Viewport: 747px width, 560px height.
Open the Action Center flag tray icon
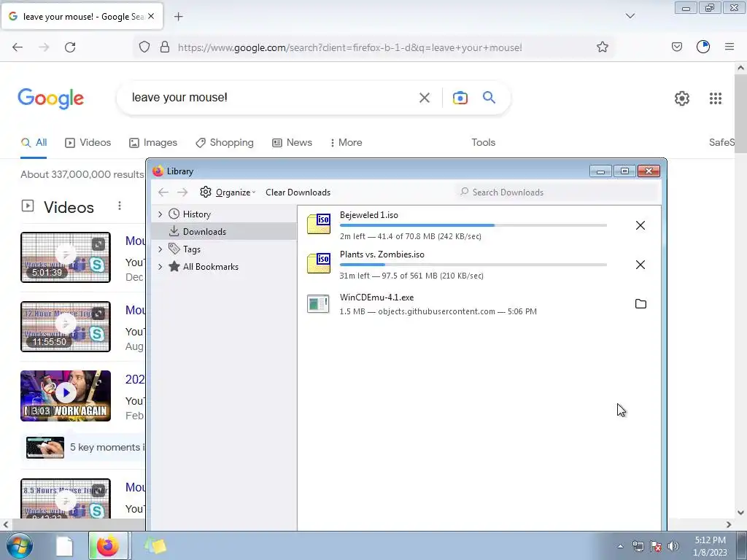pyautogui.click(x=656, y=546)
